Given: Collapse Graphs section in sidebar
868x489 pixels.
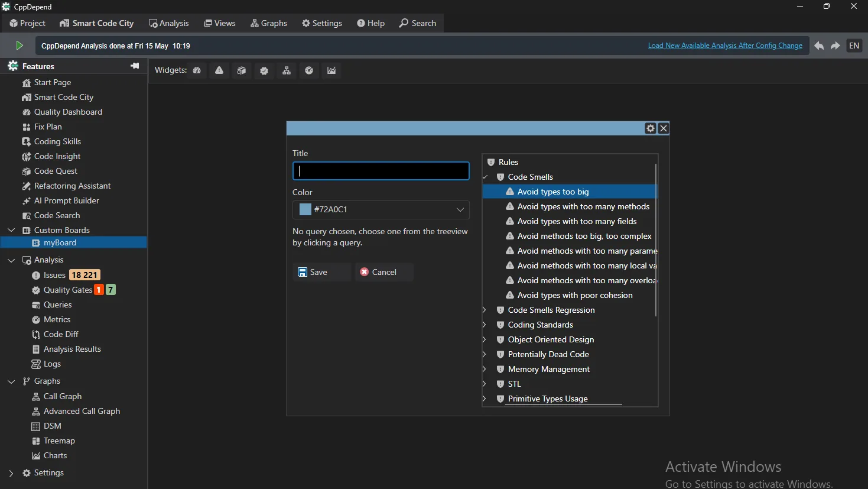Looking at the screenshot, I should (11, 381).
